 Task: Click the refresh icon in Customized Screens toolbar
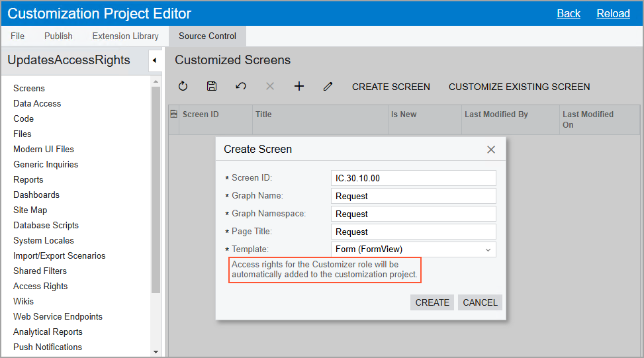(x=183, y=86)
